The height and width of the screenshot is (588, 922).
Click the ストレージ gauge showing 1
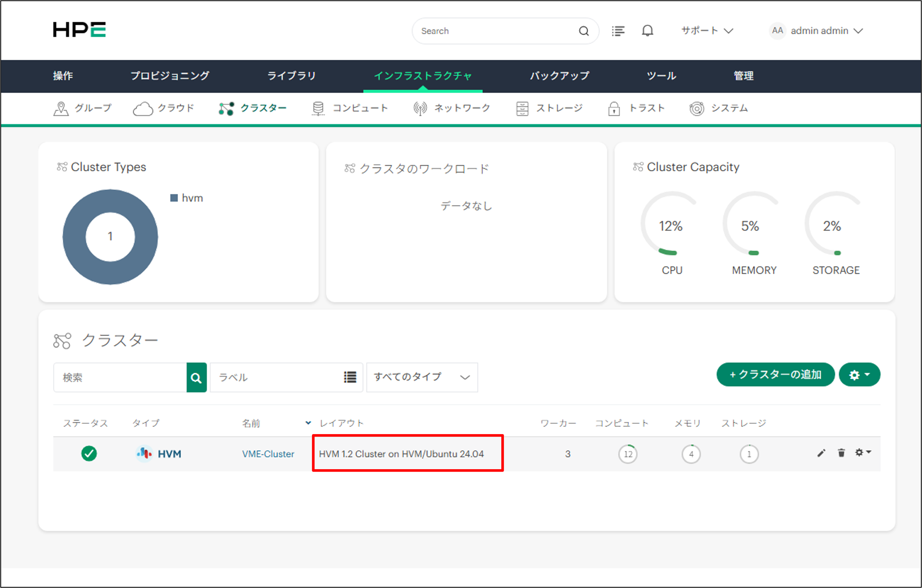[749, 454]
